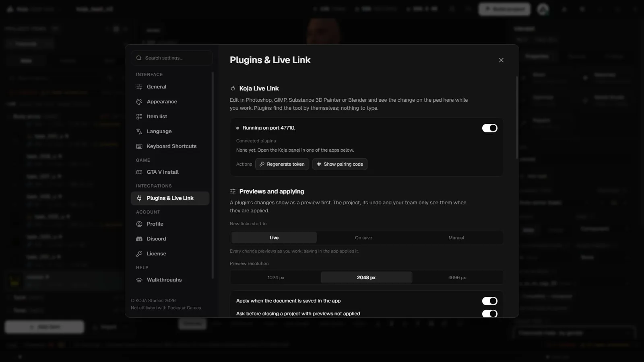The image size is (644, 362).
Task: Click the settings content scrollbar
Action: (517, 117)
